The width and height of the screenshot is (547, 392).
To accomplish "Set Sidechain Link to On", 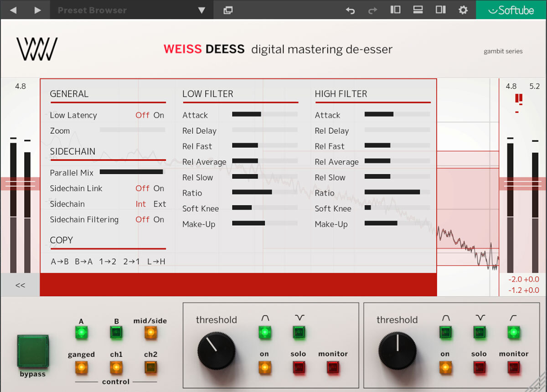I will (x=159, y=188).
